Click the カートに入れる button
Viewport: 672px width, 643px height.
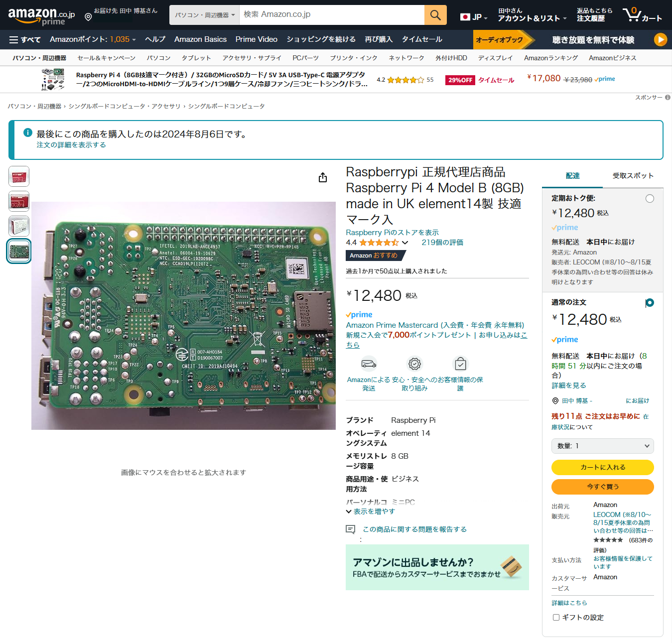tap(602, 467)
